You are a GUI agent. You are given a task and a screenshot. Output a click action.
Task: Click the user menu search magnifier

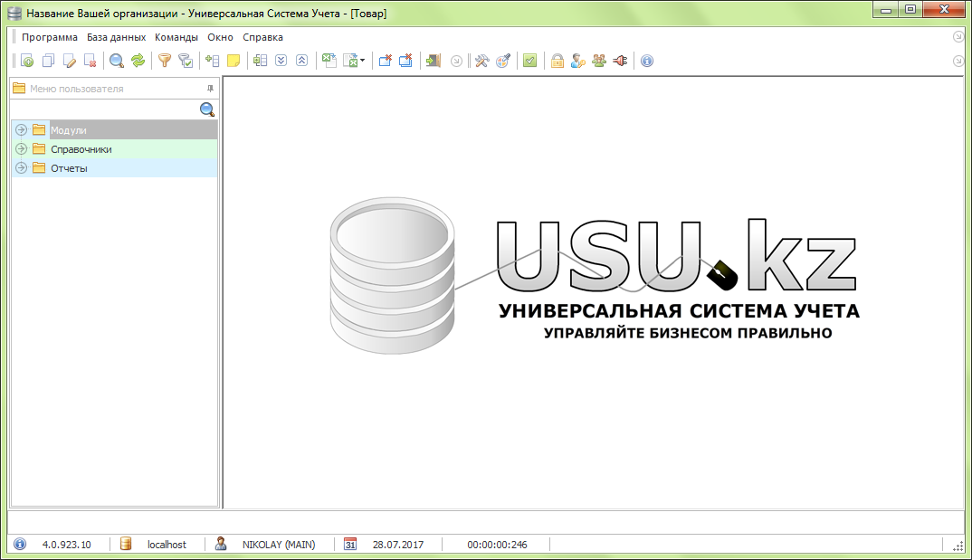pos(207,109)
